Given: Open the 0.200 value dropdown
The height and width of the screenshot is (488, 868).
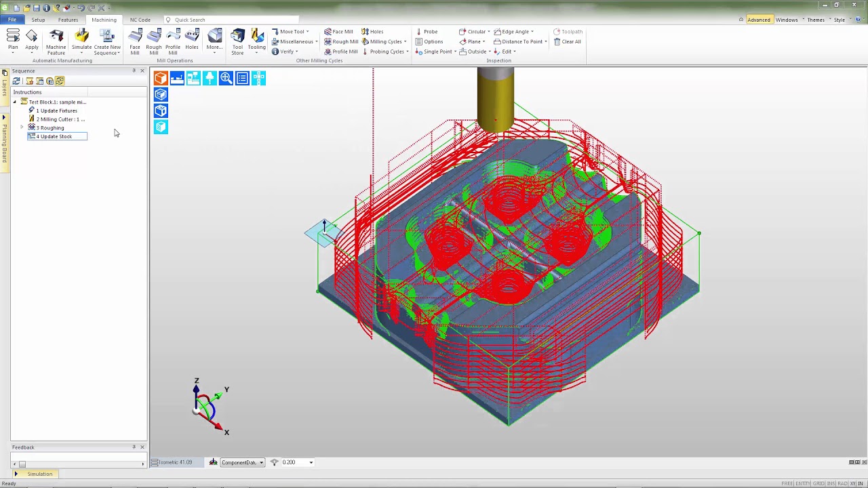Looking at the screenshot, I should pyautogui.click(x=311, y=463).
